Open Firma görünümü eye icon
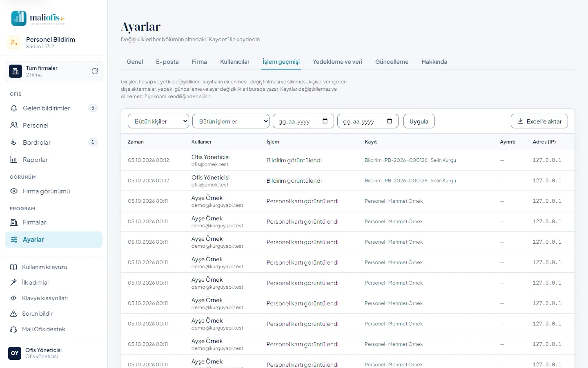The image size is (588, 368). (x=14, y=191)
